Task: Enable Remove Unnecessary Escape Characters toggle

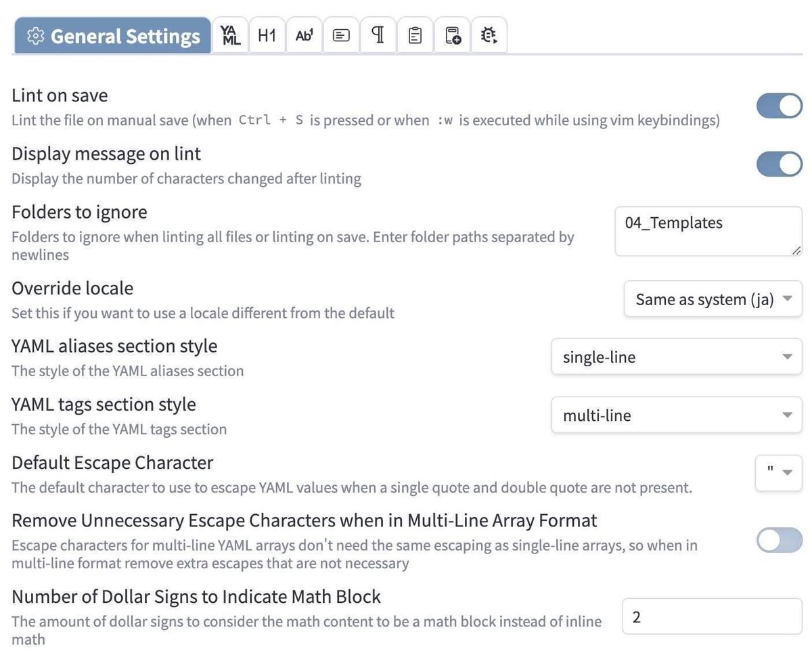Action: coord(780,540)
